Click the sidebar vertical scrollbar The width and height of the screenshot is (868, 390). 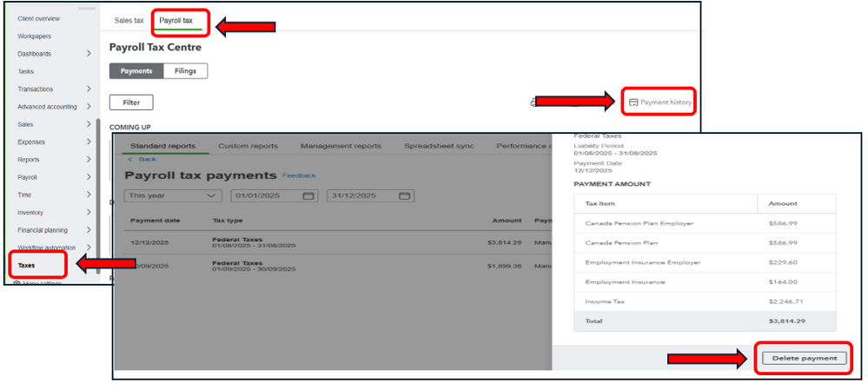click(98, 196)
